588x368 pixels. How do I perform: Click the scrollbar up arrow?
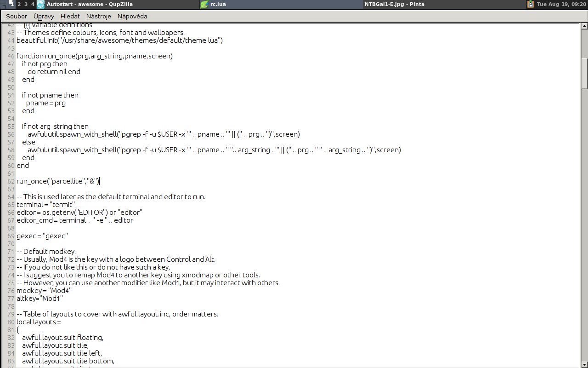point(584,27)
